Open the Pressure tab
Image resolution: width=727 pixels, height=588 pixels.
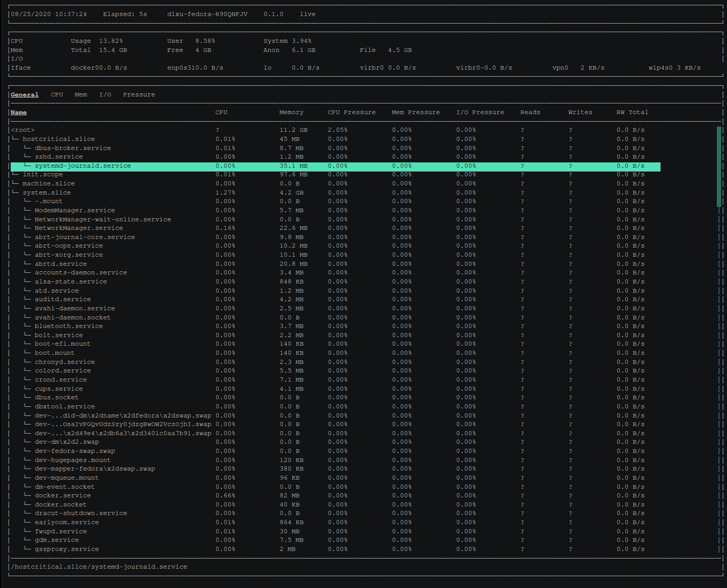(x=139, y=95)
